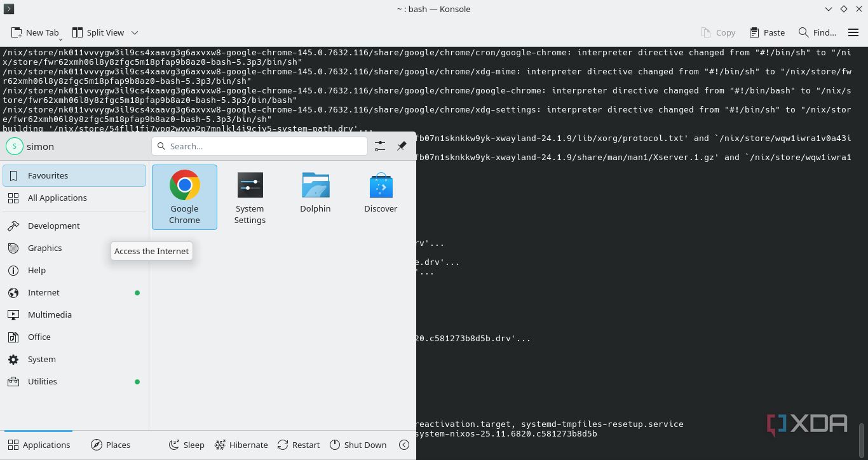Click the simon user avatar

pos(14,146)
